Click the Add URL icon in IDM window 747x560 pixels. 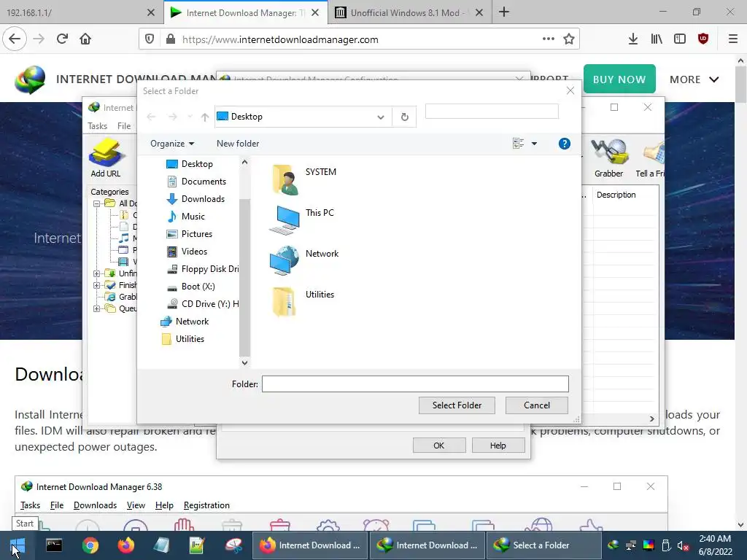pos(106,157)
